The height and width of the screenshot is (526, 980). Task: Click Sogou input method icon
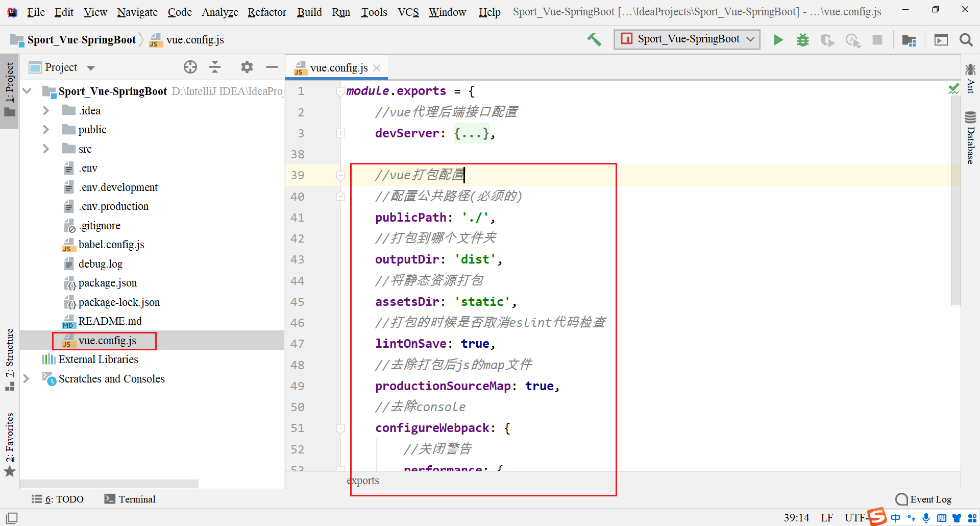point(877,517)
